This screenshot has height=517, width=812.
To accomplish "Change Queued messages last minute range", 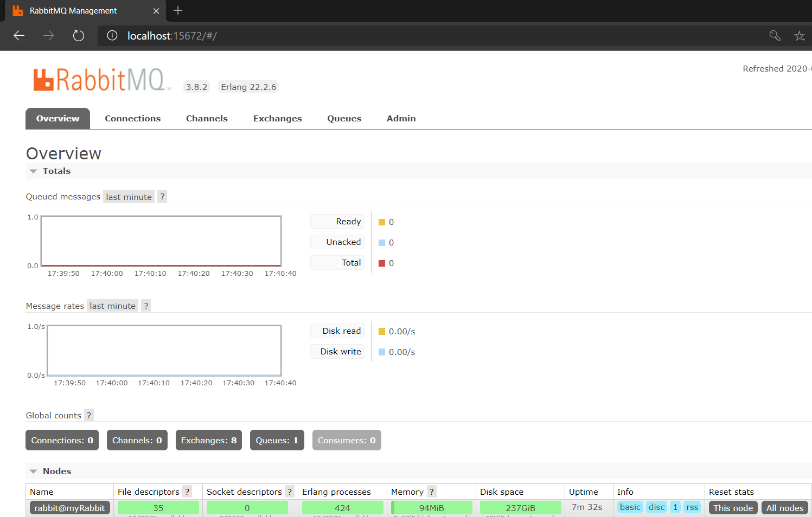I will (x=129, y=197).
